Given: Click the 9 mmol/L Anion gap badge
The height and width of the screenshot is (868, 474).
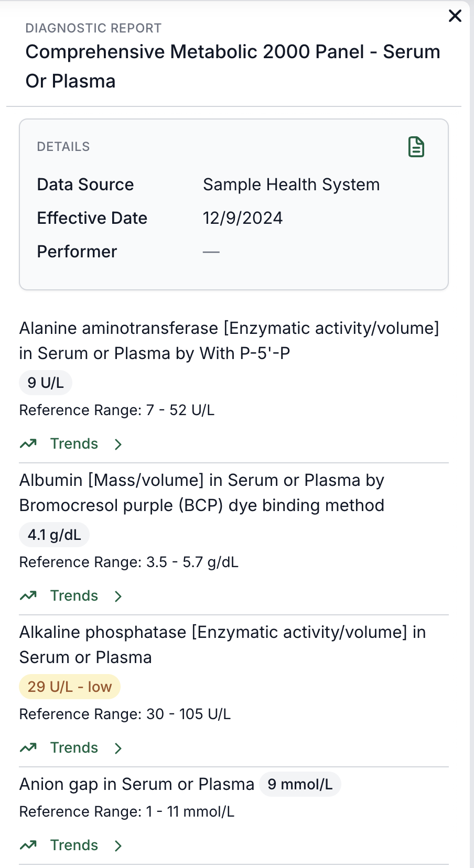Looking at the screenshot, I should tap(300, 784).
